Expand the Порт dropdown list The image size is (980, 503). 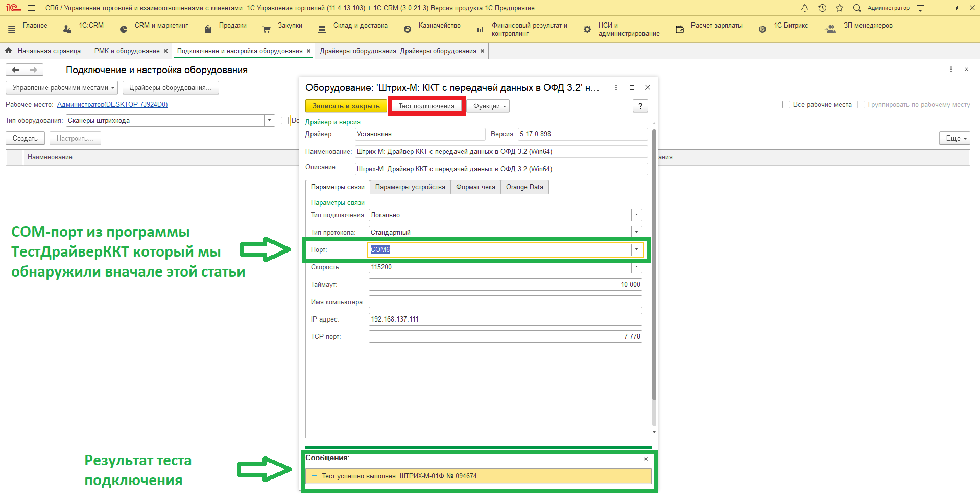[x=636, y=249]
